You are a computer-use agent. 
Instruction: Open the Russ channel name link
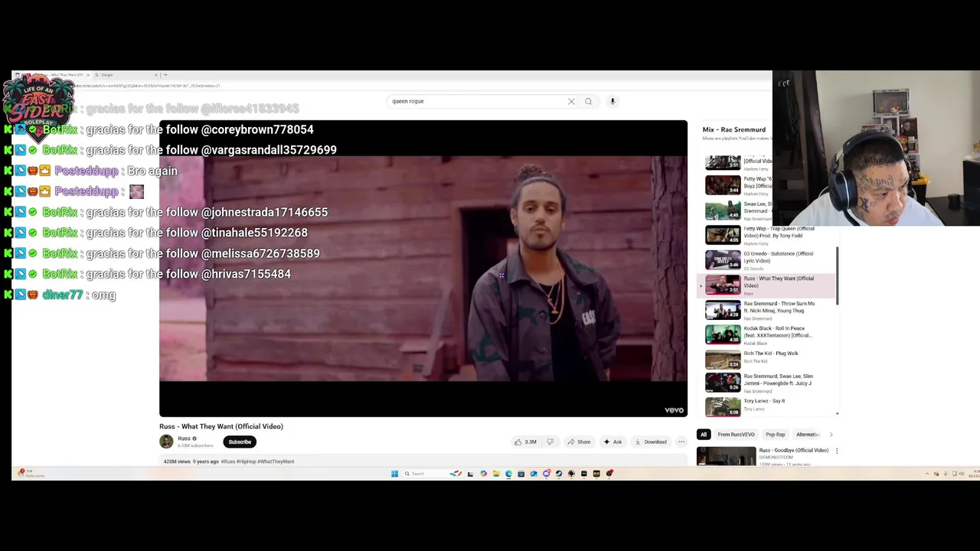(x=184, y=439)
